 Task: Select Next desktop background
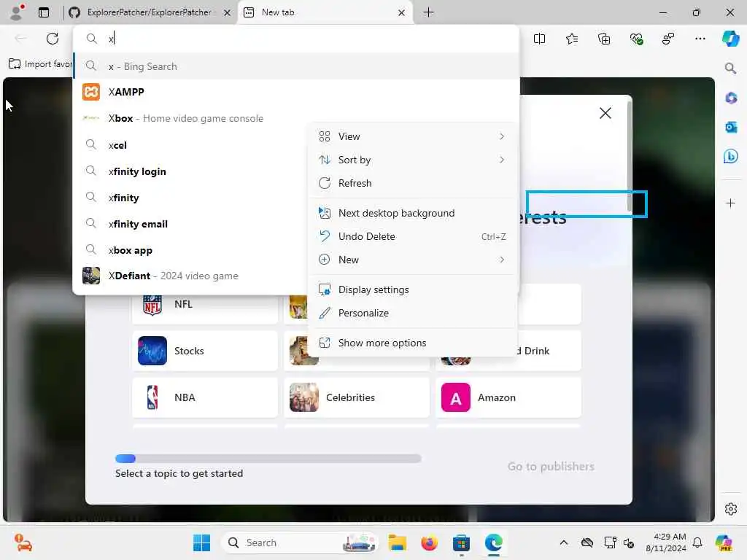pyautogui.click(x=412, y=214)
